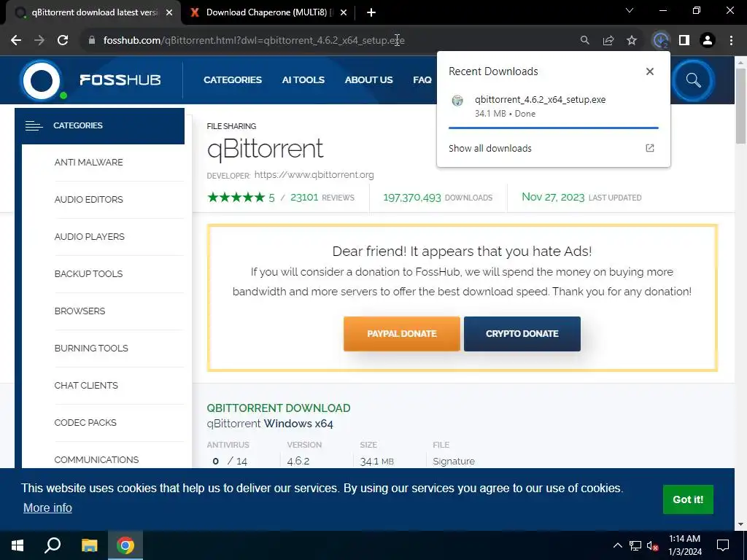Click the open-in-new-tab icon beside Show all downloads
747x560 pixels.
coord(650,148)
